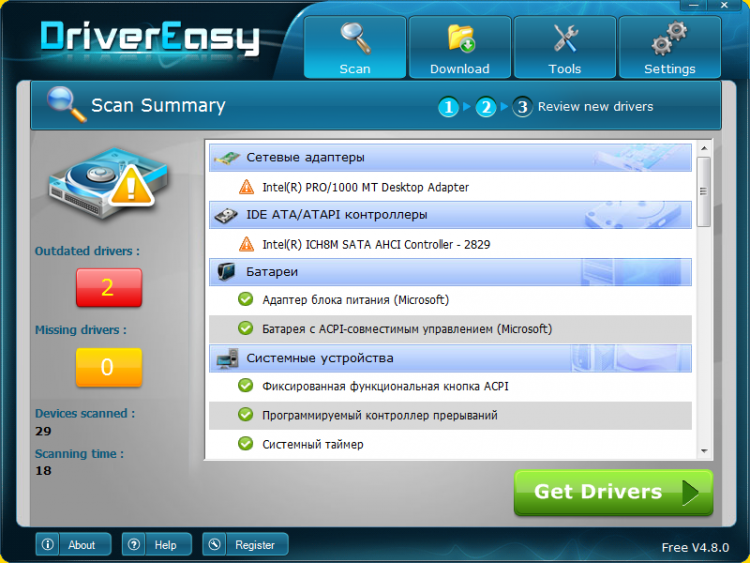The height and width of the screenshot is (563, 750).
Task: Click the magnifier icon on the Scan tab
Action: coord(355,38)
